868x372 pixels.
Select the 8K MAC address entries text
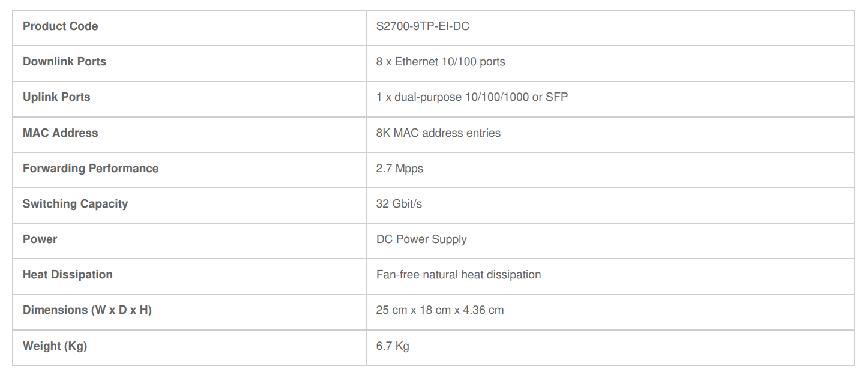coord(438,133)
